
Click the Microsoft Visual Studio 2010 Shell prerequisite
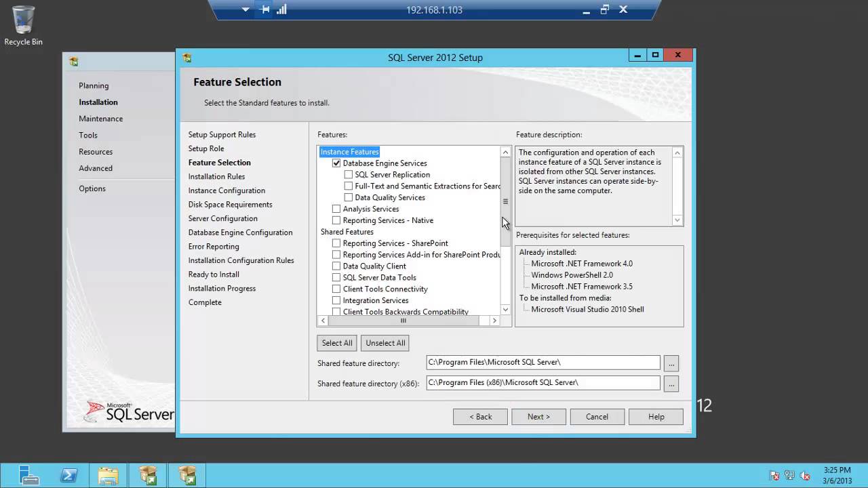(x=587, y=310)
